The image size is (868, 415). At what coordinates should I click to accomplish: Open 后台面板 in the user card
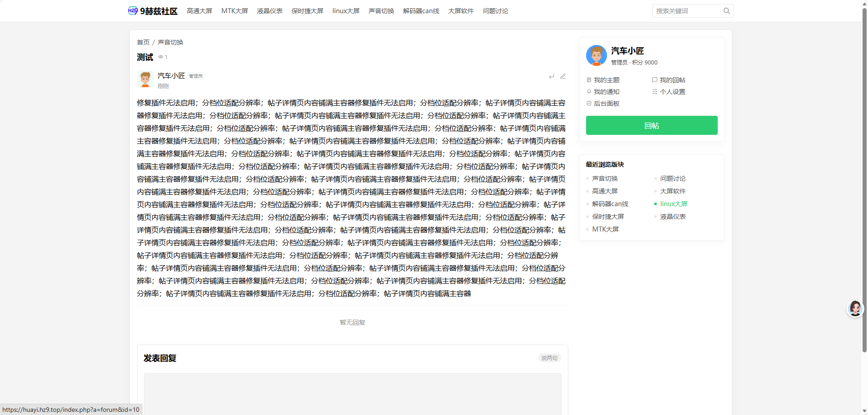pos(603,104)
